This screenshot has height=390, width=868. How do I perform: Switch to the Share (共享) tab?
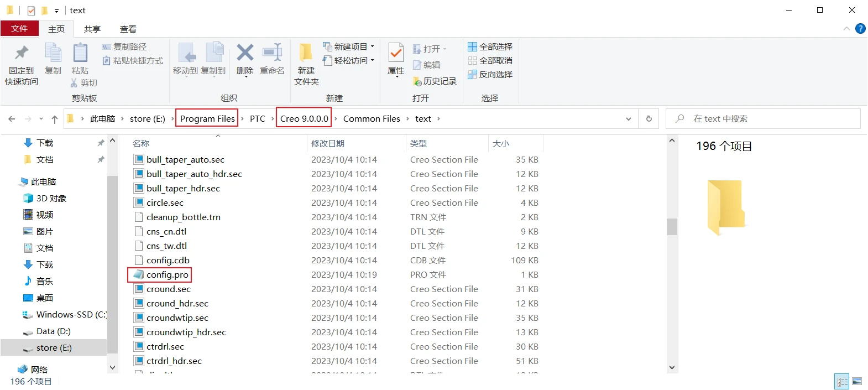click(x=92, y=29)
